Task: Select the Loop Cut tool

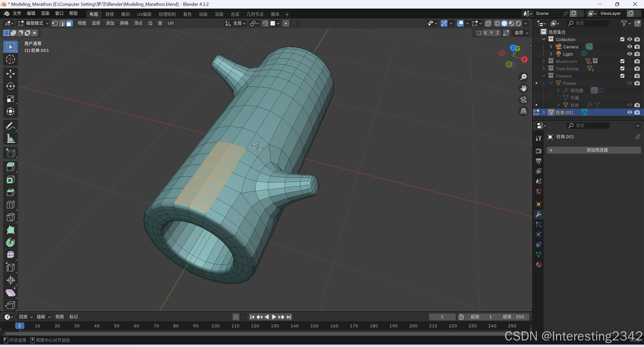Action: [x=10, y=205]
